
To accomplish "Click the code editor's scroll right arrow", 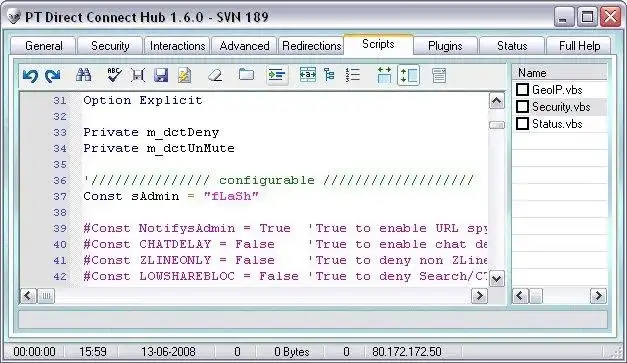I will point(479,296).
